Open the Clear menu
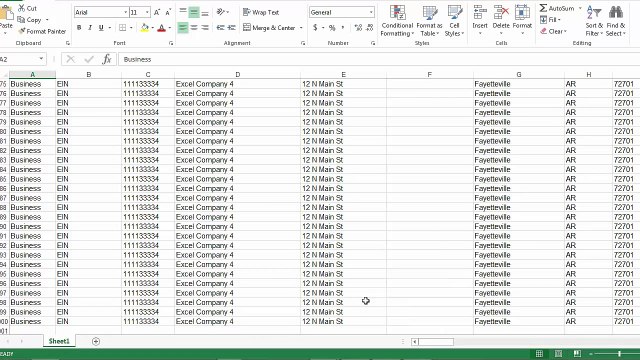 [x=553, y=31]
